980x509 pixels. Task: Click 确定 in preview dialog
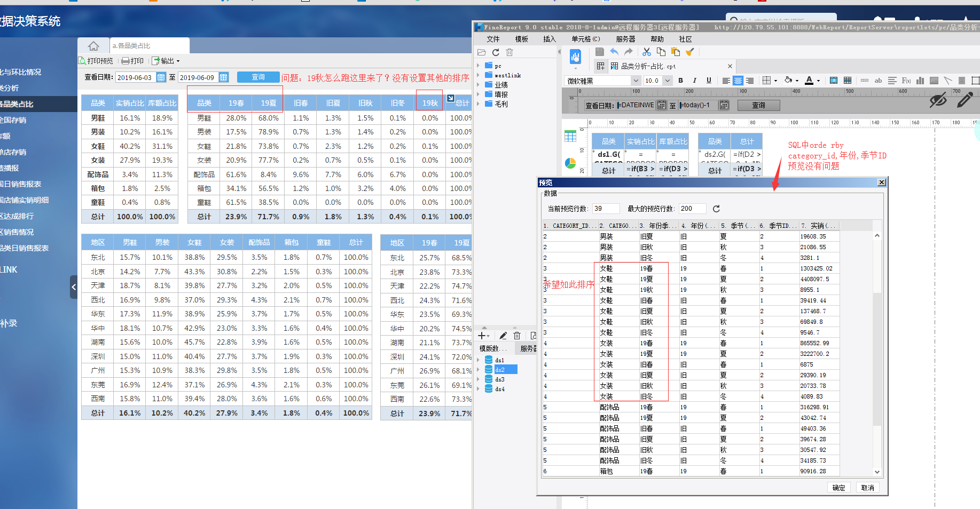pyautogui.click(x=838, y=488)
